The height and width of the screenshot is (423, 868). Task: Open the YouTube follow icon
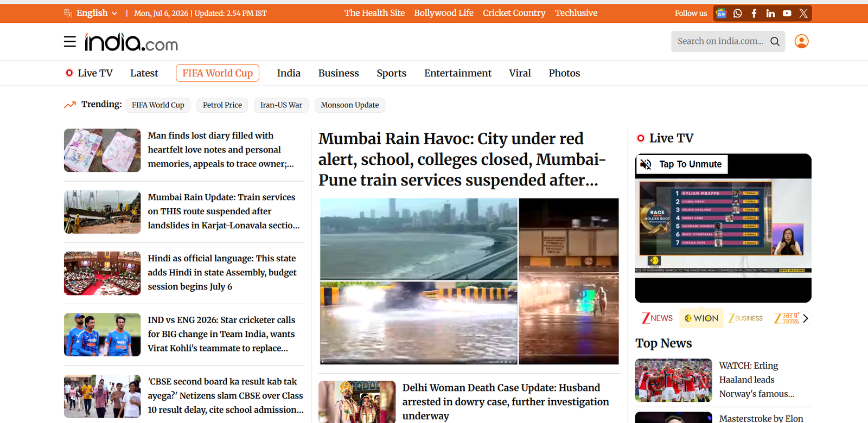pos(787,14)
